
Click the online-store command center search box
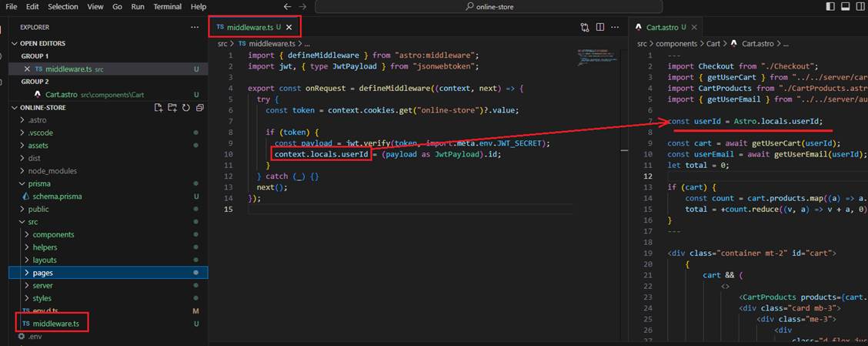click(x=488, y=7)
